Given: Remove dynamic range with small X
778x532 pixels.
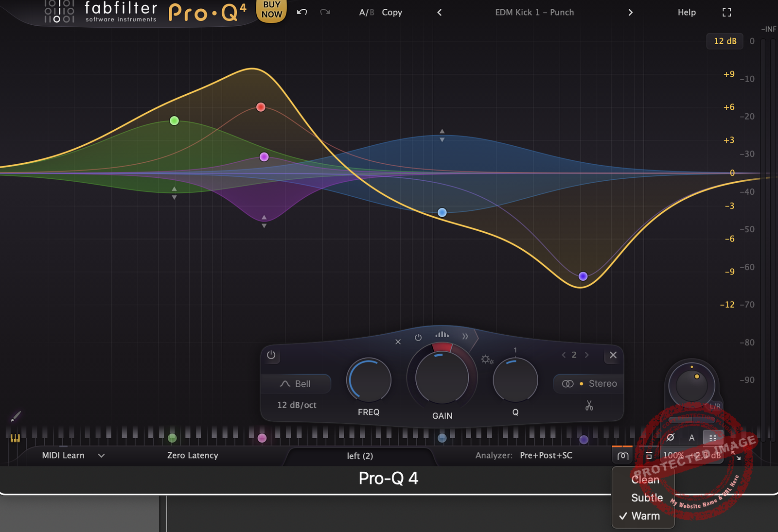Looking at the screenshot, I should [x=398, y=342].
